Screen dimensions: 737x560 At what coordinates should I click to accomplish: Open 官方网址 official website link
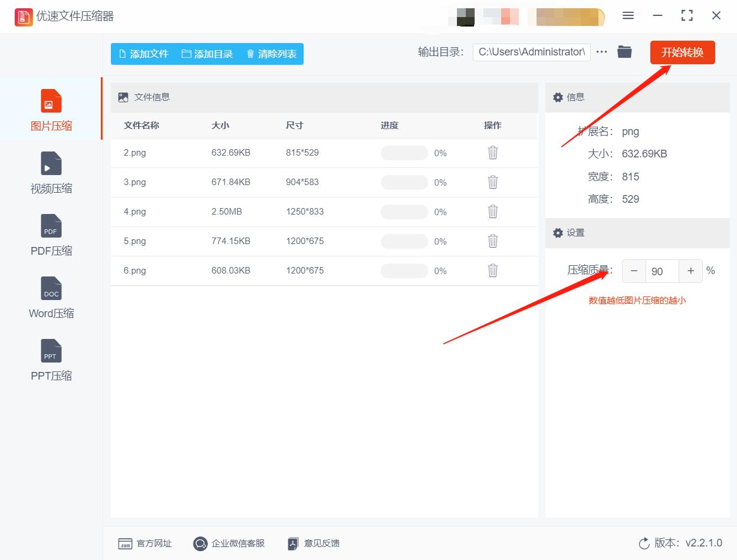click(144, 543)
